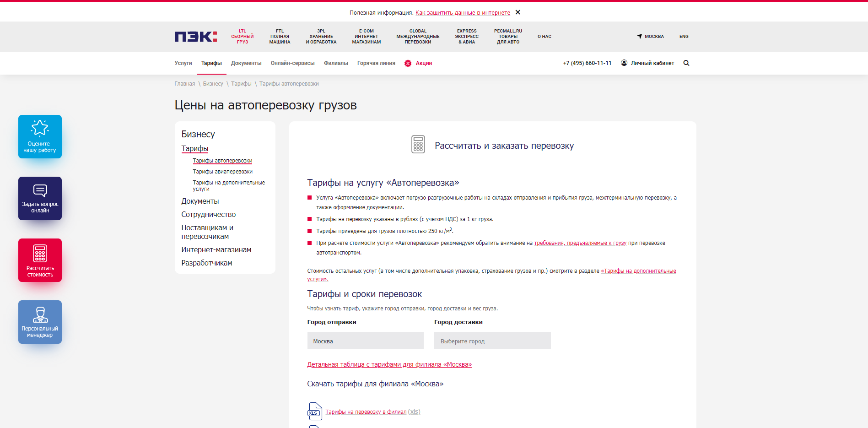Click the ПЭК logo
The image size is (868, 428).
[x=195, y=37]
